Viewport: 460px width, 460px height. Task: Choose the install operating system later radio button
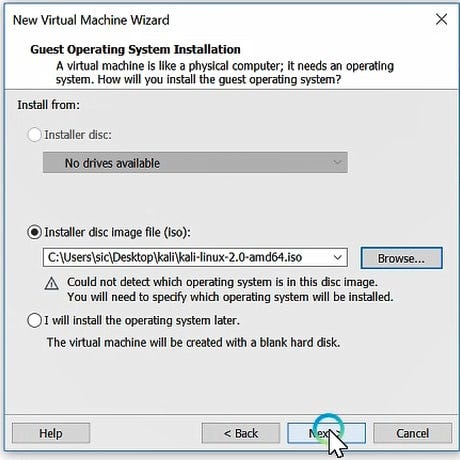click(34, 321)
